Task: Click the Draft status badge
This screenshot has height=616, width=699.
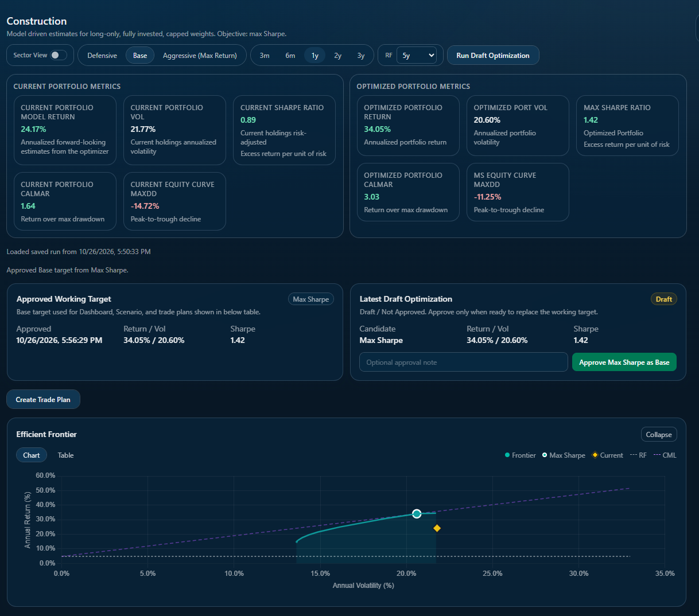Action: (x=663, y=299)
